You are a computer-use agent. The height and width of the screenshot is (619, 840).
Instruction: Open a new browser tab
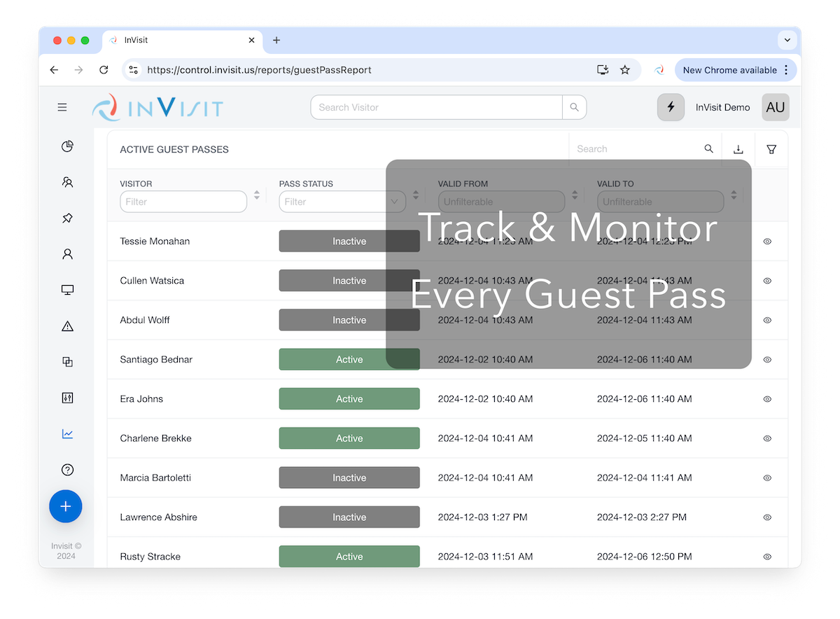tap(276, 40)
